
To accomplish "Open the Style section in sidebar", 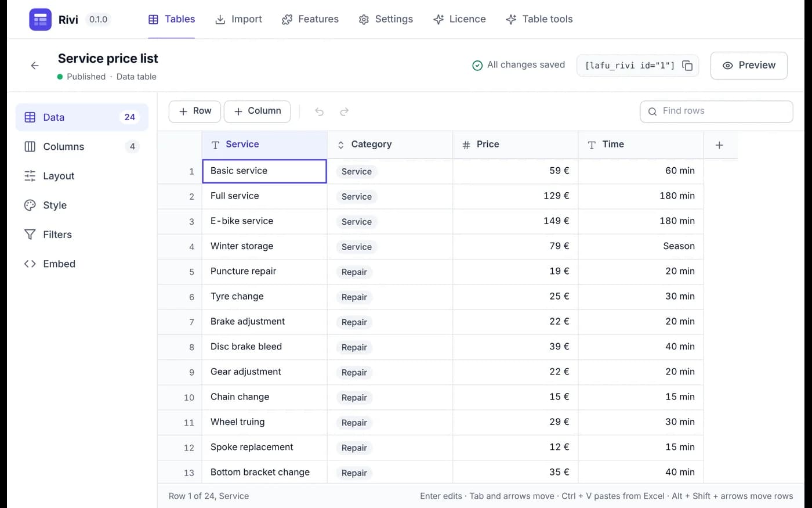I will pyautogui.click(x=82, y=206).
